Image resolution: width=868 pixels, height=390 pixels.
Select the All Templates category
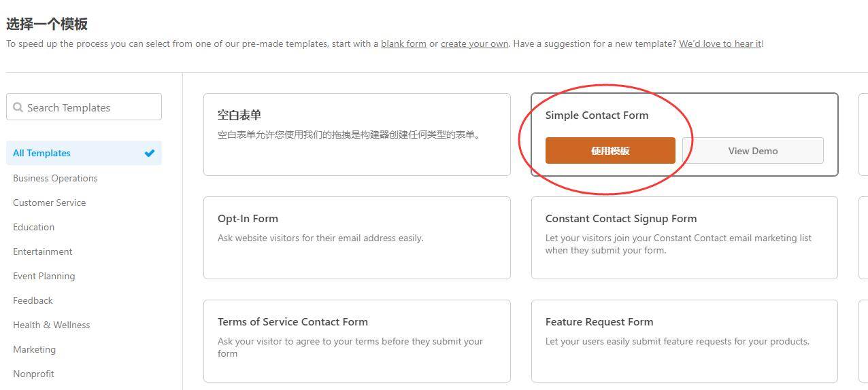[x=42, y=153]
